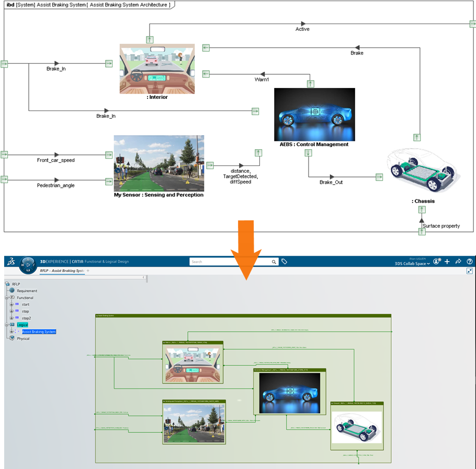476x469 pixels.
Task: Open the Help question mark icon
Action: pos(470,261)
